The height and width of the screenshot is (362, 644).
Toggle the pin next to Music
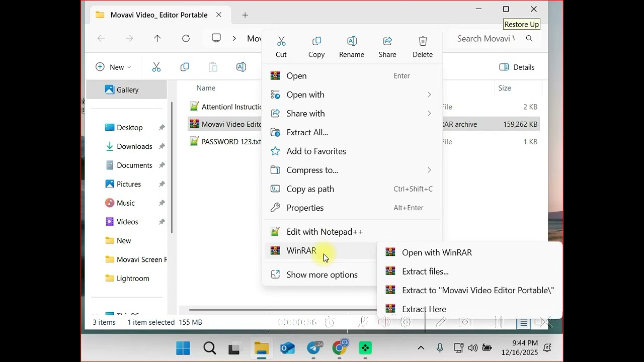[162, 203]
